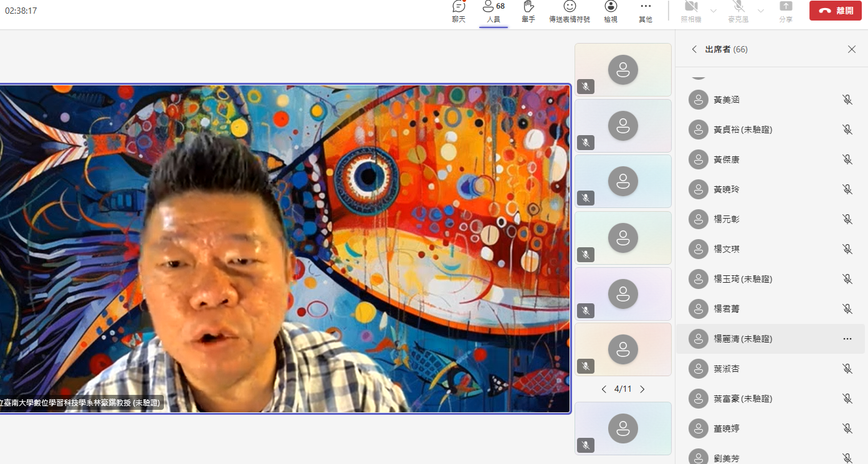Image resolution: width=868 pixels, height=464 pixels.
Task: Open the 傳送表情符號 reactions picker
Action: coord(570,12)
